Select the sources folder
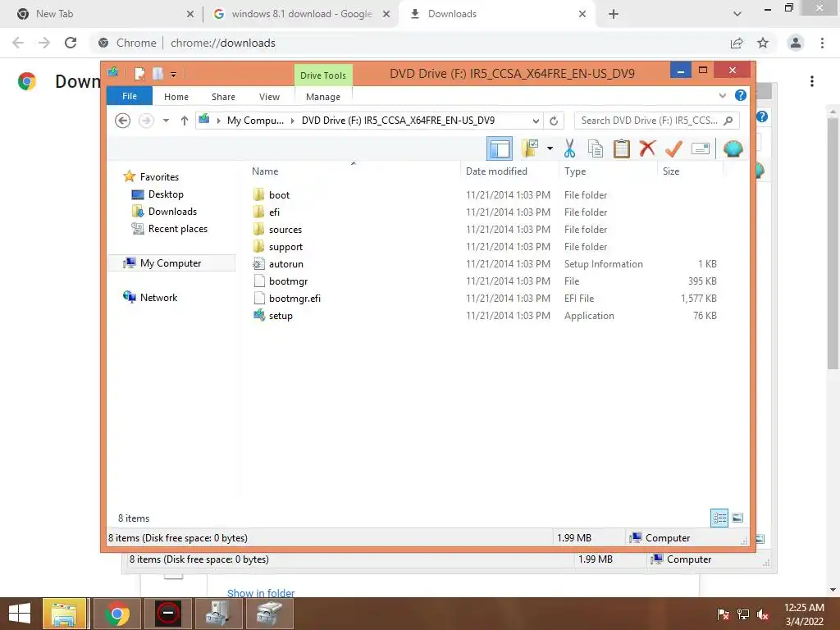The height and width of the screenshot is (630, 840). (285, 230)
